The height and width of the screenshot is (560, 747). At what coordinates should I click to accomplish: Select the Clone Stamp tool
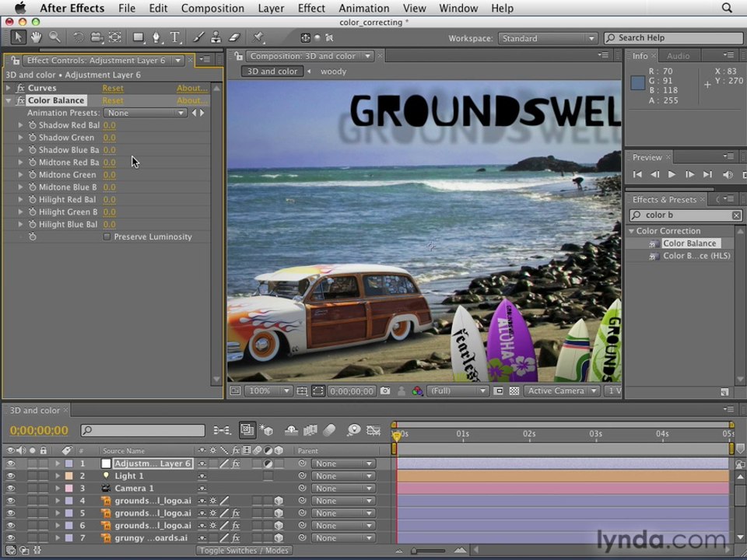[x=216, y=37]
